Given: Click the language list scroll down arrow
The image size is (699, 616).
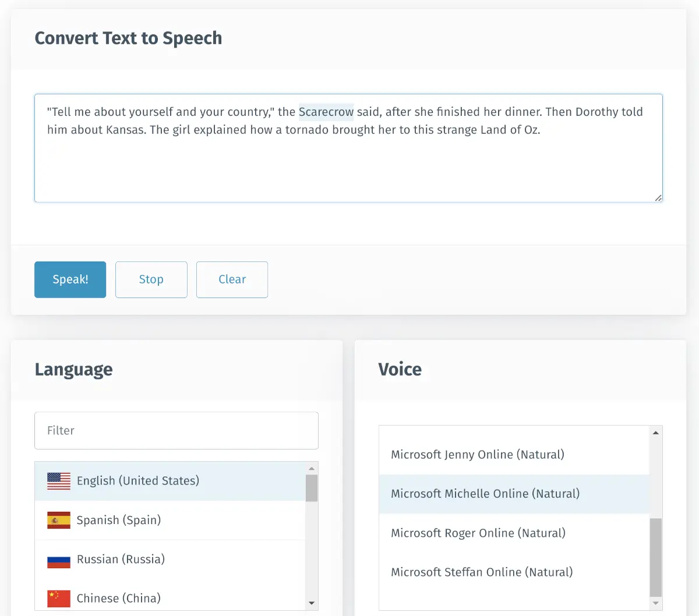Looking at the screenshot, I should (x=312, y=603).
